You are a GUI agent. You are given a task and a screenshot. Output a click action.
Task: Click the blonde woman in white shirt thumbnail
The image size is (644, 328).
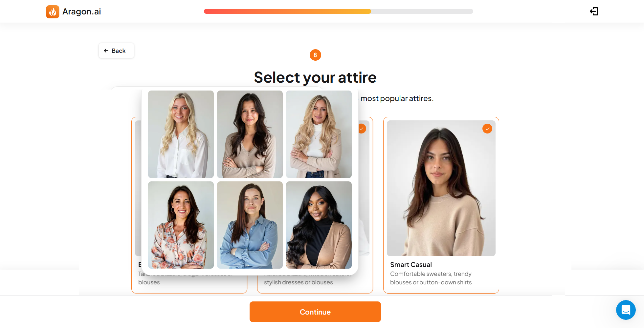pyautogui.click(x=181, y=134)
